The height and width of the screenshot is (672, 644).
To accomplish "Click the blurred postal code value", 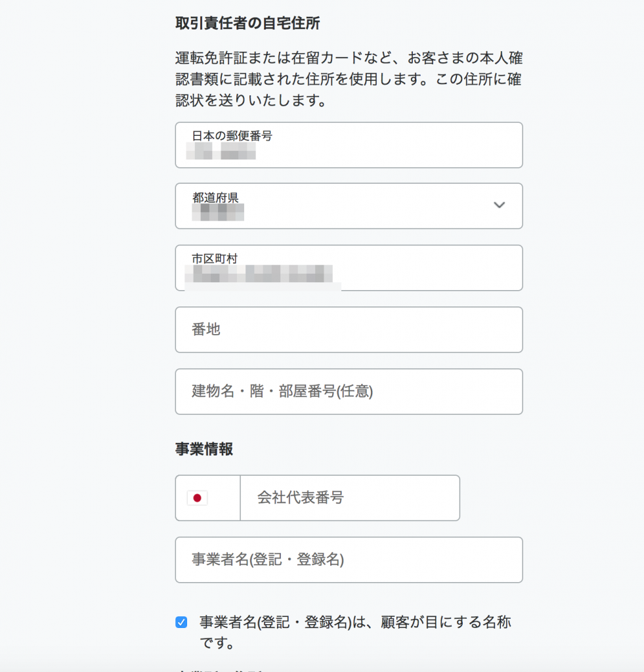I will click(x=221, y=152).
